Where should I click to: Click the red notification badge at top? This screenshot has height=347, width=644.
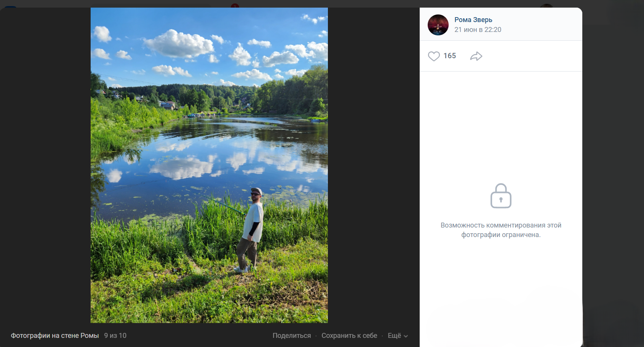click(x=235, y=6)
